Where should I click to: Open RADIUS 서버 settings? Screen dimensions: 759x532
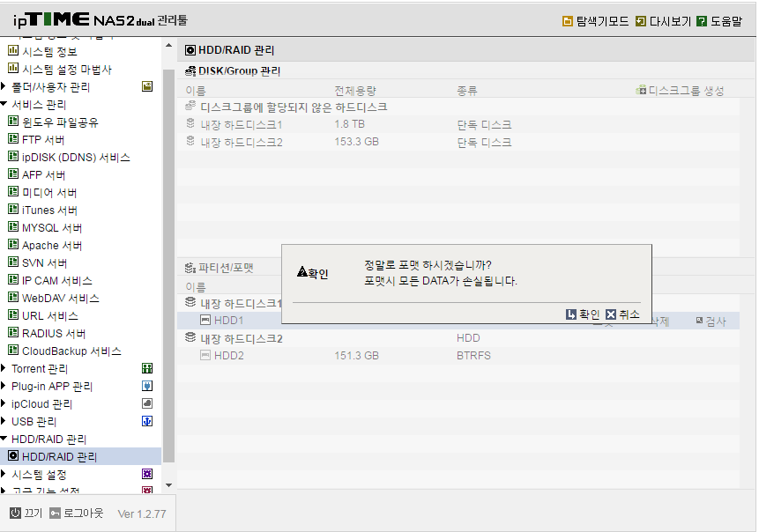(47, 333)
